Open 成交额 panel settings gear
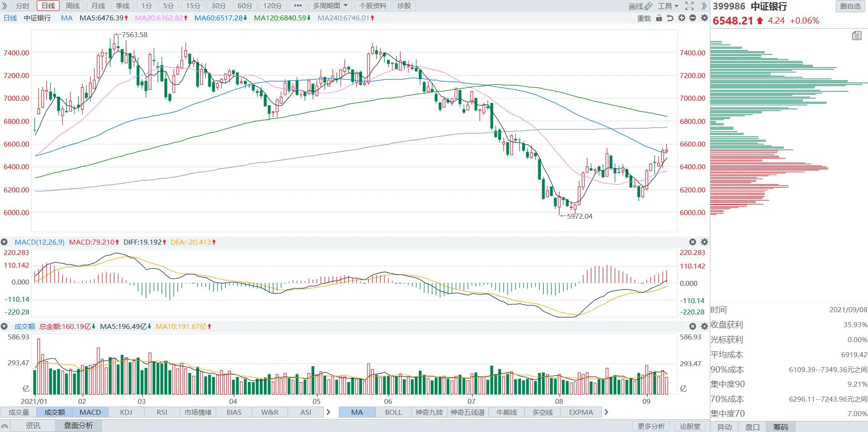Screen dimensions: 868x432 tap(704, 326)
